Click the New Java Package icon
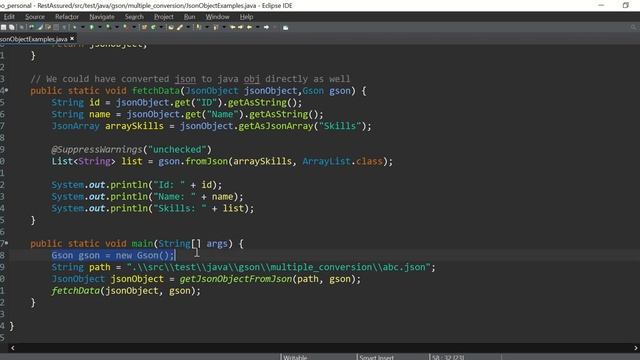 (144, 27)
